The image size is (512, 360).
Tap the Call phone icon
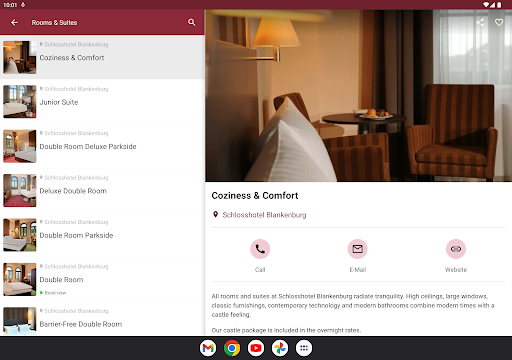(260, 249)
